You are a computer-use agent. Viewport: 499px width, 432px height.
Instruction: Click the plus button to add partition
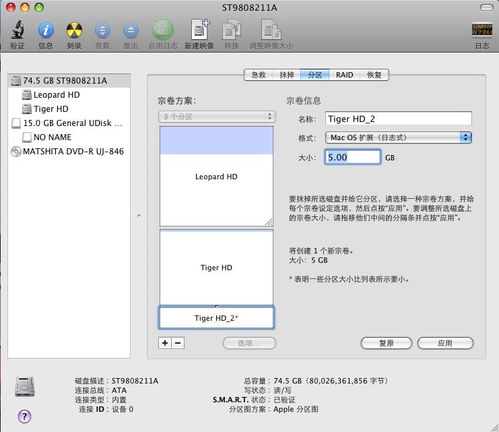point(165,343)
